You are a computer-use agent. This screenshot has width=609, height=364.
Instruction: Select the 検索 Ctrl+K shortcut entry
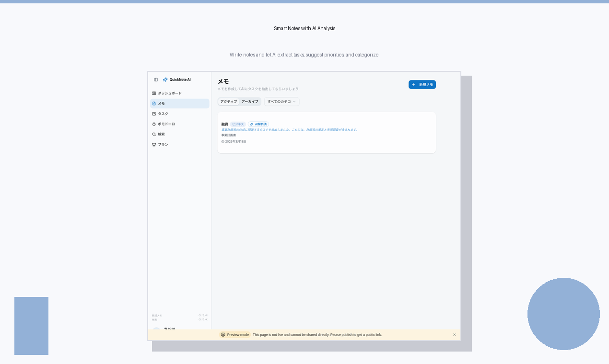[x=180, y=319]
